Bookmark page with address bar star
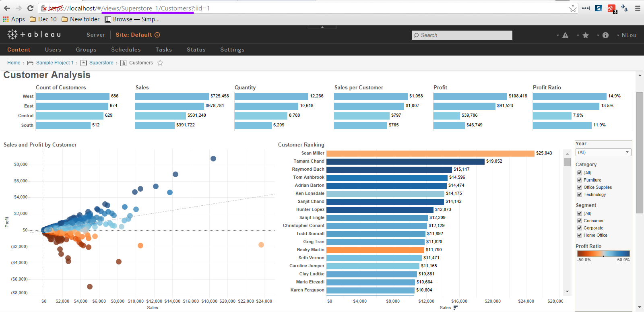 pos(573,8)
